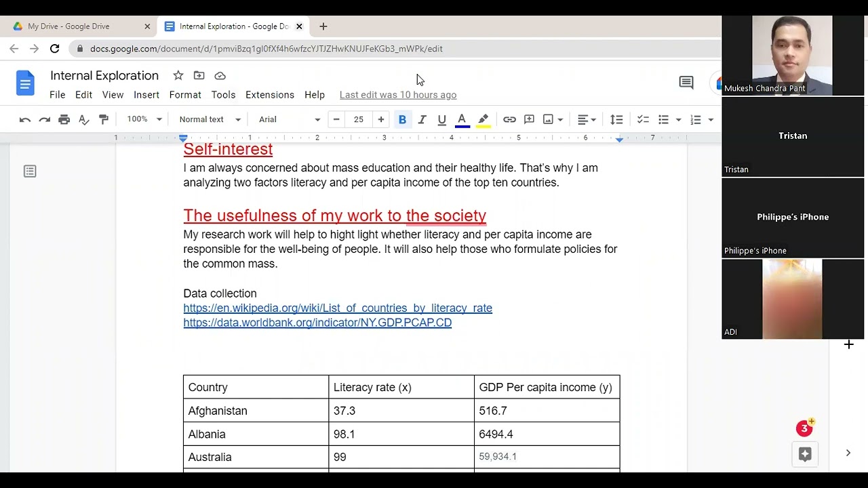Open the text alignment dropdown

(x=587, y=119)
